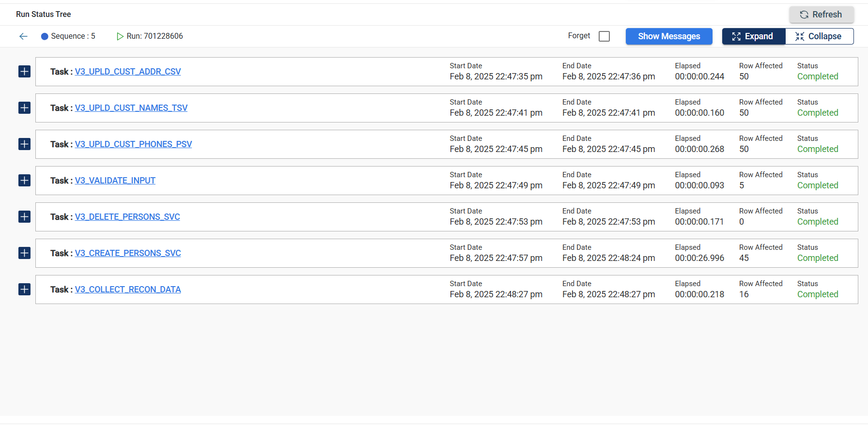Click the back arrow icon
868x427 pixels.
pos(23,36)
